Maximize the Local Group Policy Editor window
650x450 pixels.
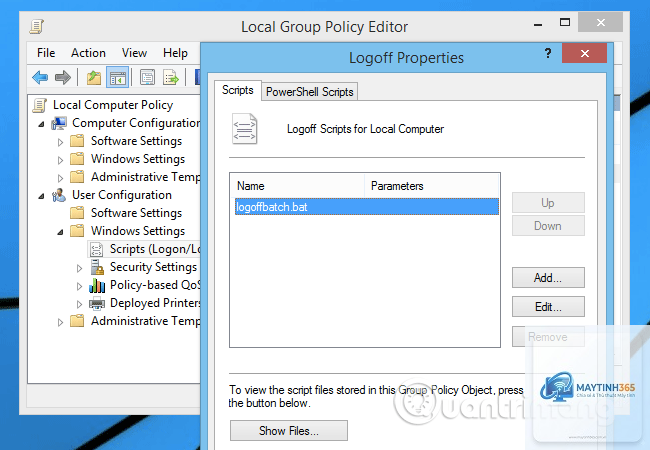pos(565,22)
